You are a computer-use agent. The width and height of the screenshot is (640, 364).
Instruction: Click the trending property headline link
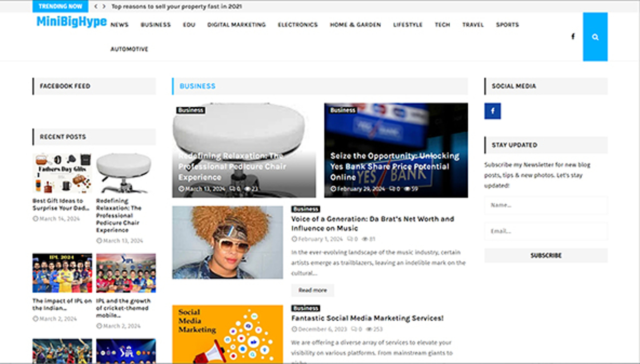(176, 6)
